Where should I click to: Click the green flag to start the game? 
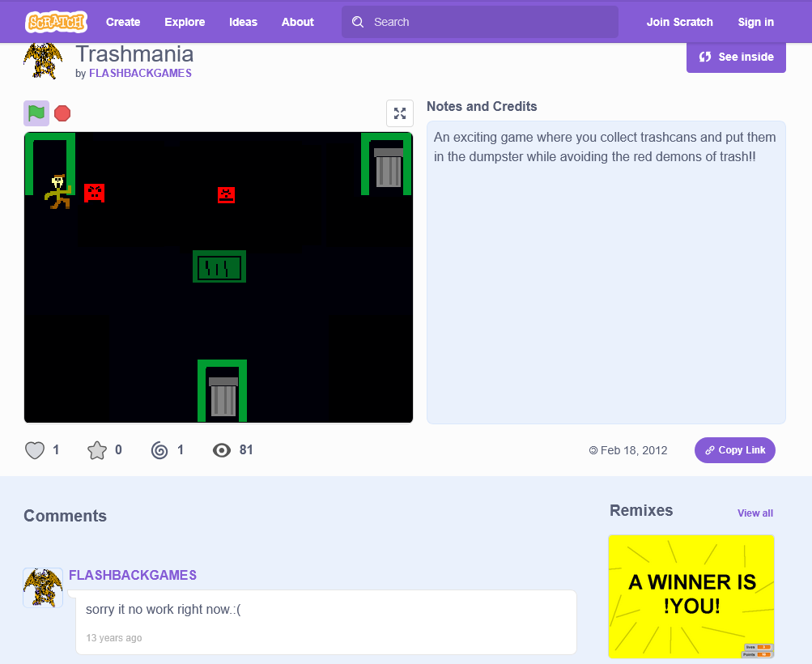coord(36,113)
